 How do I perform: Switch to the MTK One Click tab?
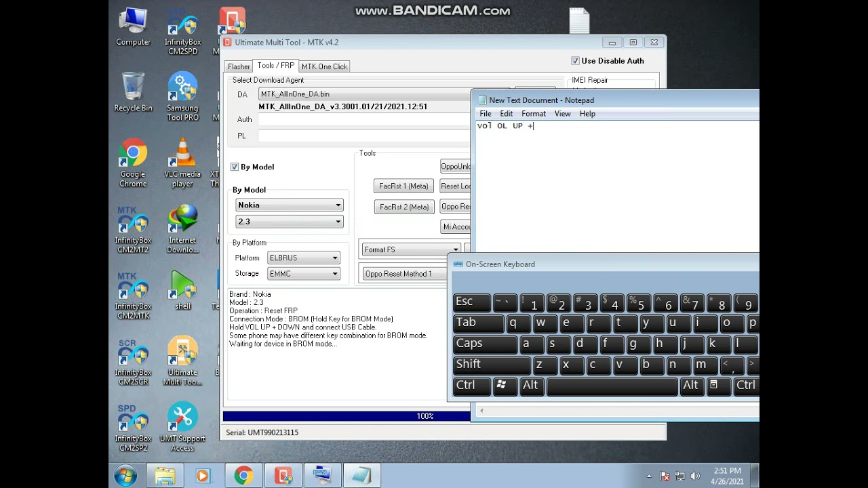click(324, 66)
